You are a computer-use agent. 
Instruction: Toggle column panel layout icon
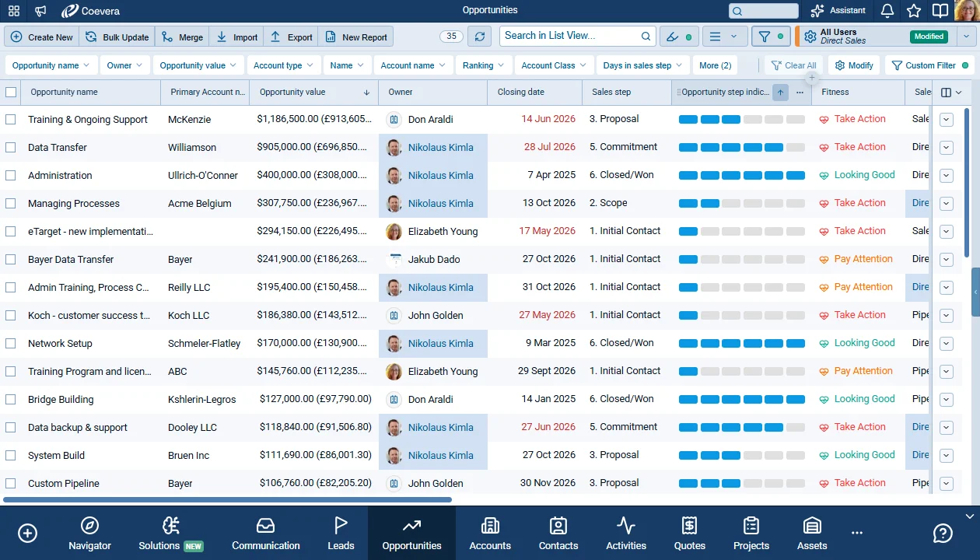pyautogui.click(x=951, y=92)
